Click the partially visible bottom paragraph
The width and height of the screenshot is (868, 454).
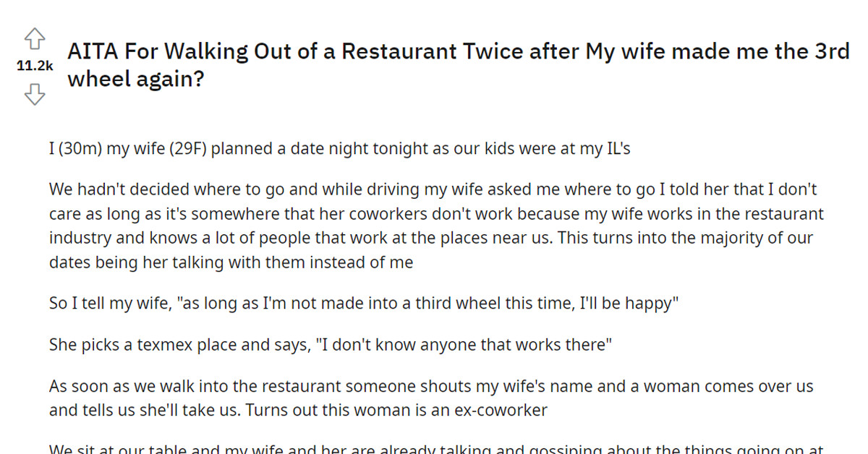434,448
